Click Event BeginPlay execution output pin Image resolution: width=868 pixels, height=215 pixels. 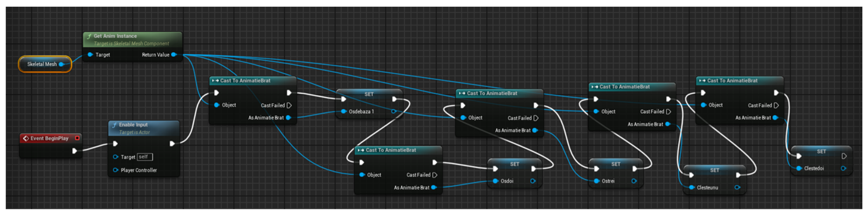(74, 151)
